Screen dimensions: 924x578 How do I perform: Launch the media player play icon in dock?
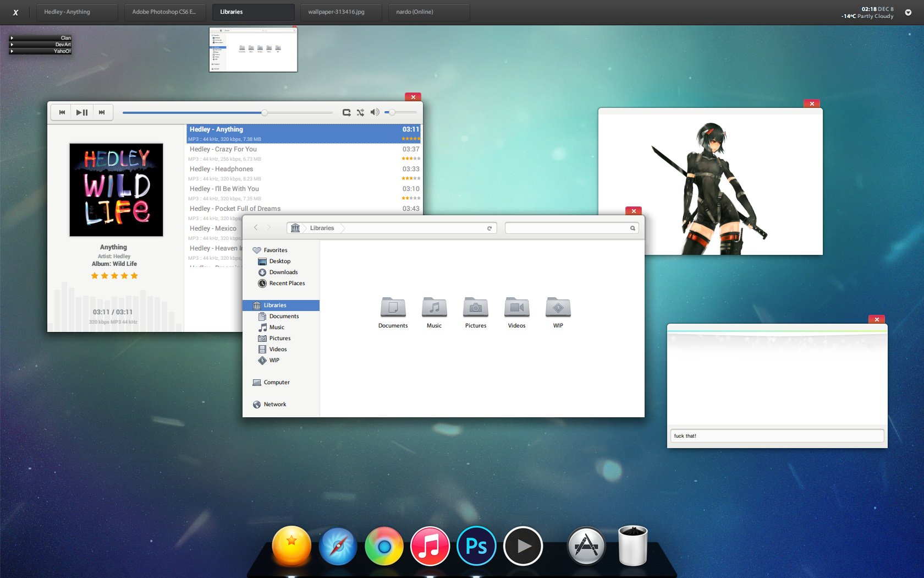[x=523, y=546]
